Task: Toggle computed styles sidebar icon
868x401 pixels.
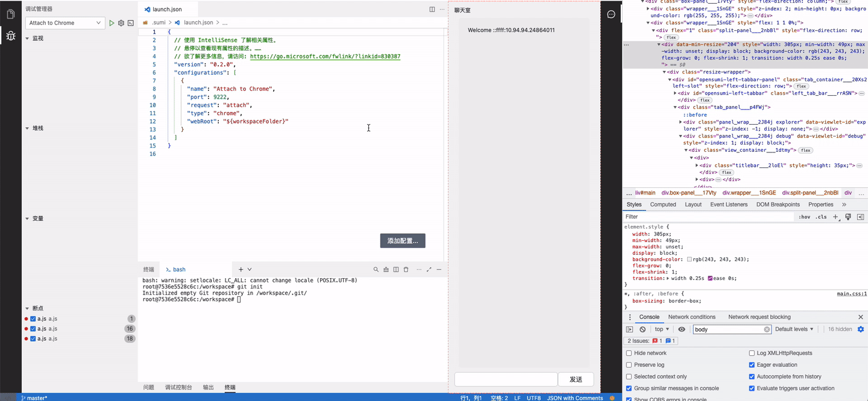Action: [x=860, y=217]
